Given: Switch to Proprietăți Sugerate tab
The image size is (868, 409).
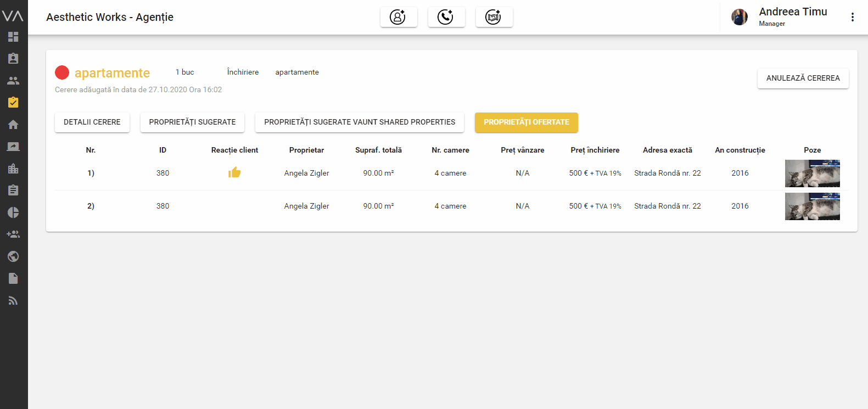Looking at the screenshot, I should (192, 122).
